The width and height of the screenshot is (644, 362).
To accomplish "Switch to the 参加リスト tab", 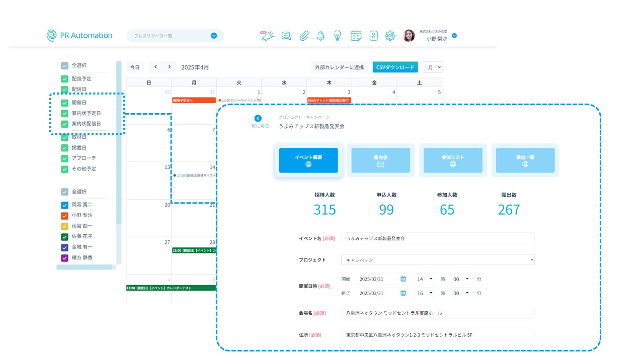I will tap(453, 160).
